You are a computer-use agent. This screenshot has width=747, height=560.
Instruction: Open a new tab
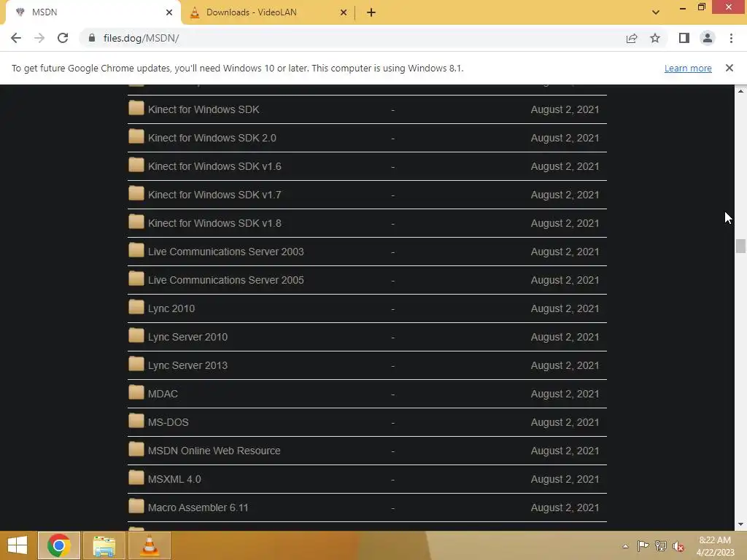coord(371,12)
